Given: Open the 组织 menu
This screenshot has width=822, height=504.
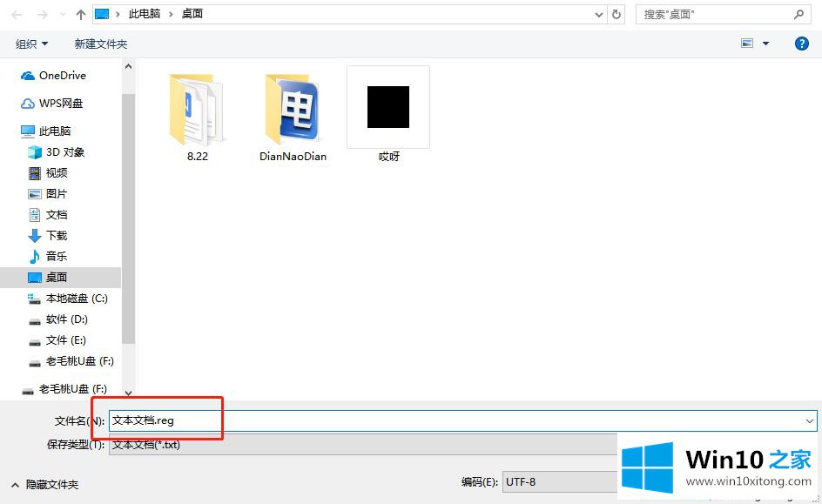Looking at the screenshot, I should [31, 44].
